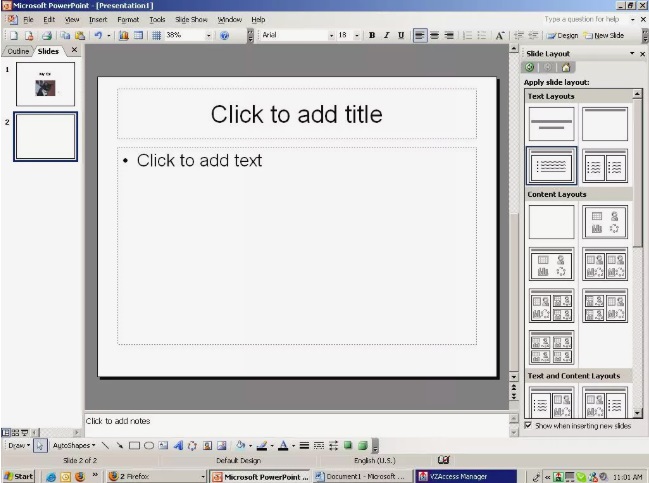Choose the Title Only slide layout
The width and height of the screenshot is (649, 483).
point(605,124)
